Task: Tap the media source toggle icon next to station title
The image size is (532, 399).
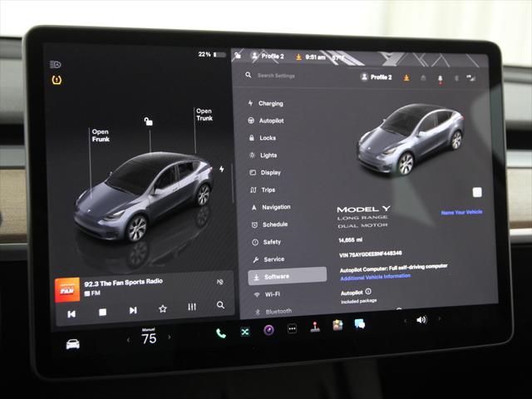Action: (x=219, y=282)
